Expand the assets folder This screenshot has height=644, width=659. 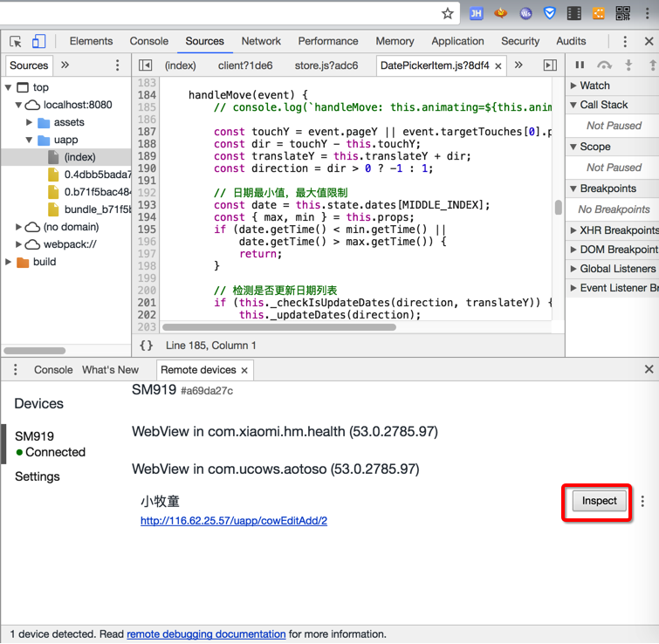click(x=29, y=123)
